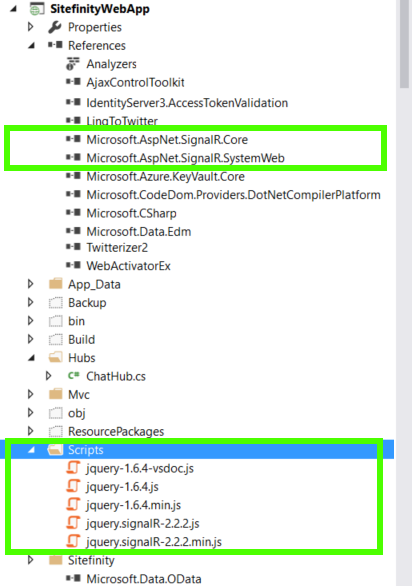Expand the ChatHub.cs file node

pyautogui.click(x=48, y=376)
